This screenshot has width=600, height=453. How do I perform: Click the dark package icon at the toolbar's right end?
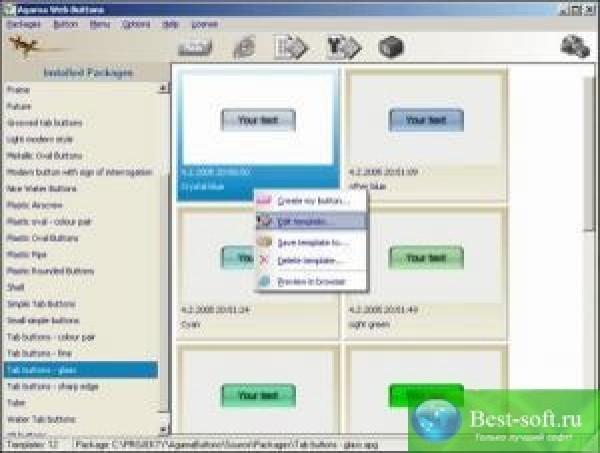pos(575,46)
